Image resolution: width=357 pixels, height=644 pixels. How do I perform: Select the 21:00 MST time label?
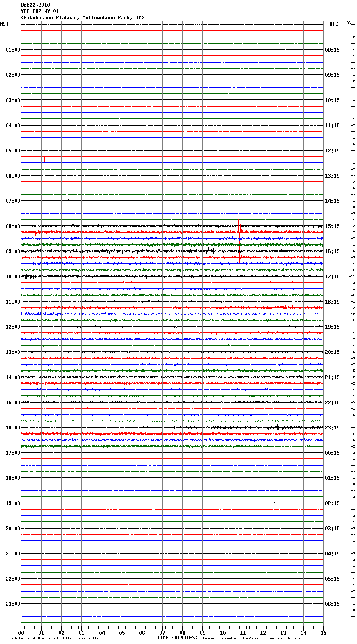coord(13,554)
